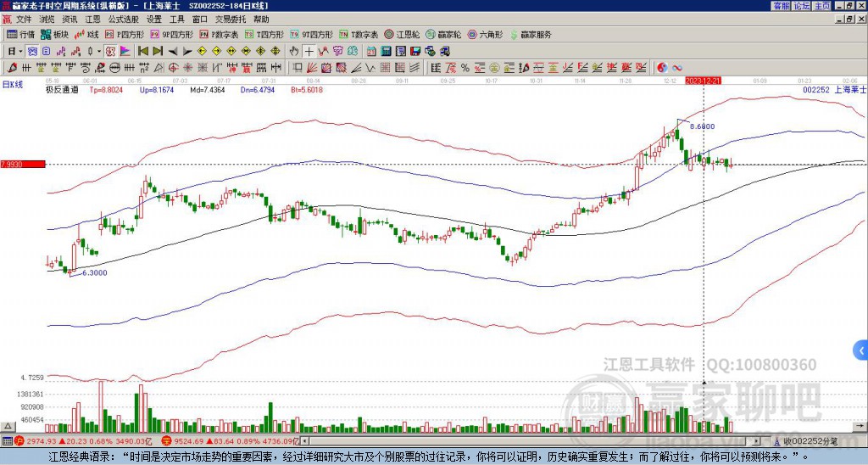Open the P四方形 tool
The width and height of the screenshot is (868, 465).
click(x=125, y=34)
